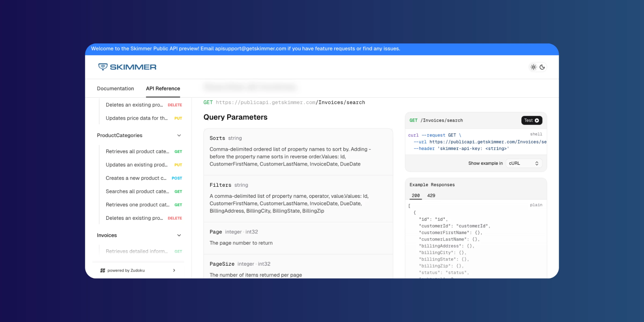Click the Query Parameters heading
Image resolution: width=644 pixels, height=322 pixels.
(235, 117)
